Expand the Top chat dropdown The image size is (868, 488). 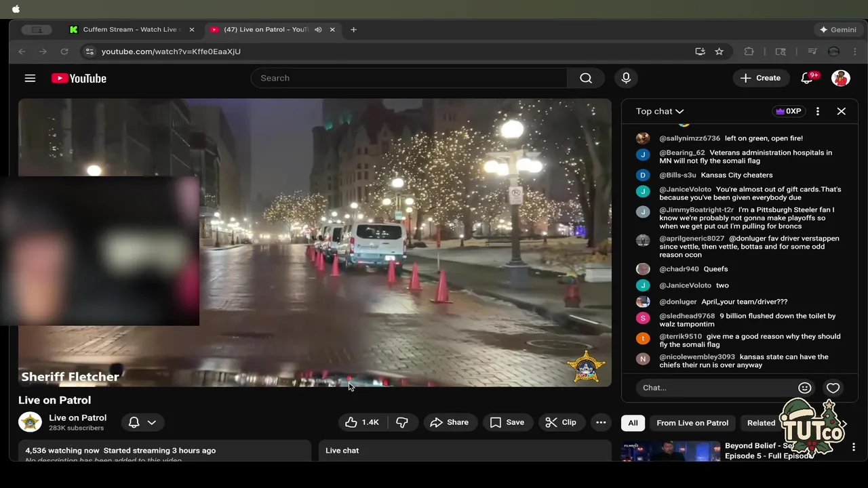click(x=660, y=111)
